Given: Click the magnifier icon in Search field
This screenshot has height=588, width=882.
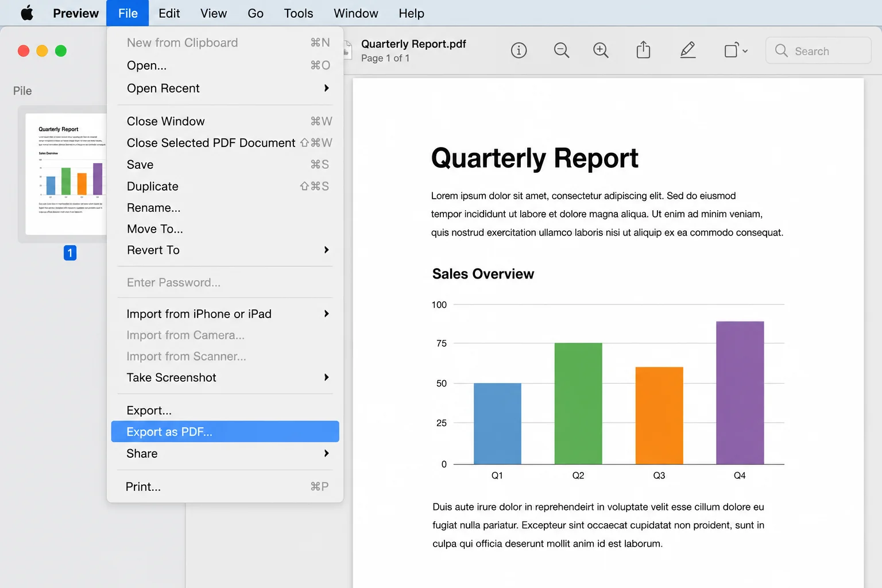Looking at the screenshot, I should point(781,51).
